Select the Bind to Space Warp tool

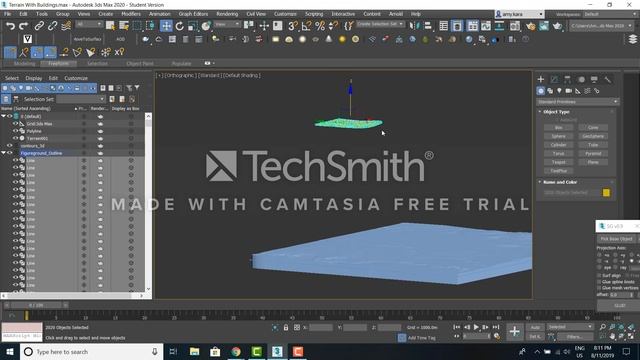coord(66,26)
